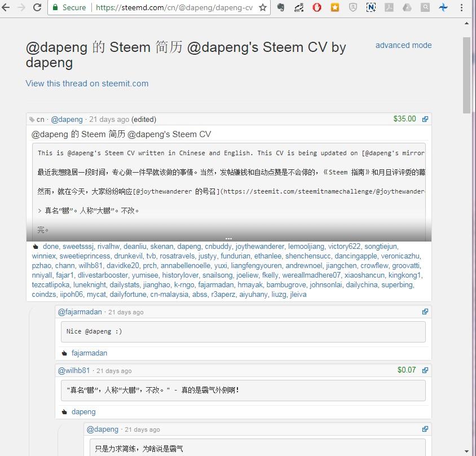Viewport: 476px width, 456px height.
Task: Click the 'Nice @dapeng :)' comment text
Action: 94,331
